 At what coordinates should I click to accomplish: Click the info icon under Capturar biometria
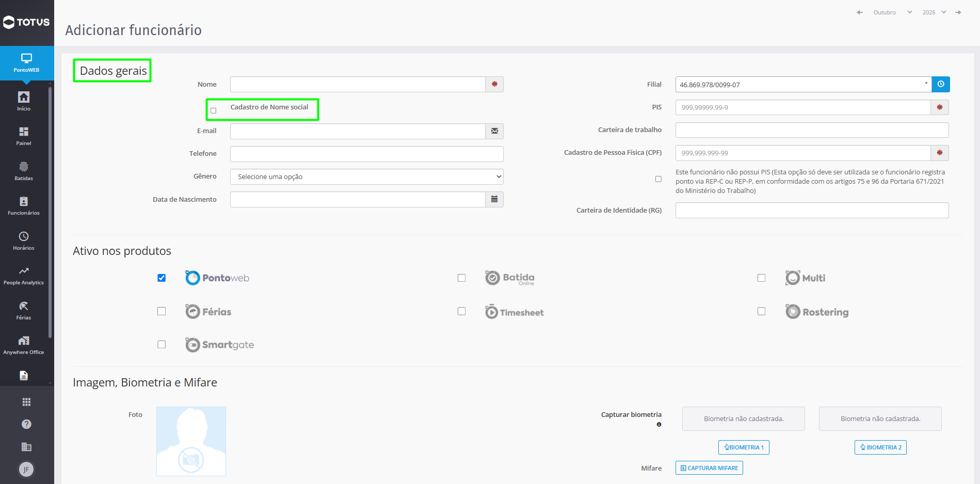coord(659,425)
